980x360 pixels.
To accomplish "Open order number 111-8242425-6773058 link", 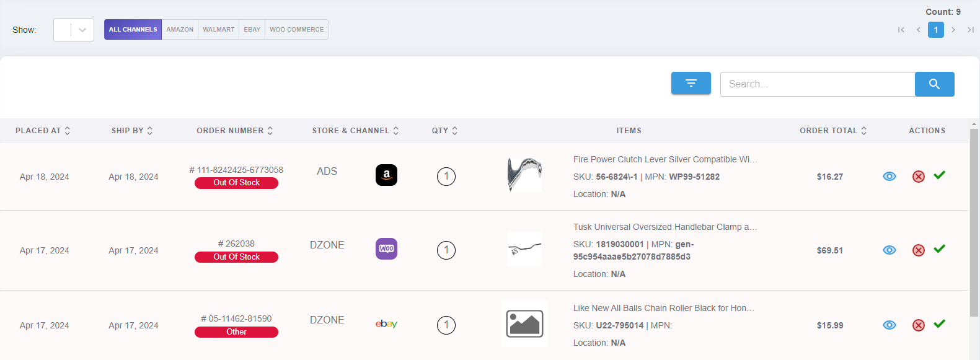I will tap(236, 170).
